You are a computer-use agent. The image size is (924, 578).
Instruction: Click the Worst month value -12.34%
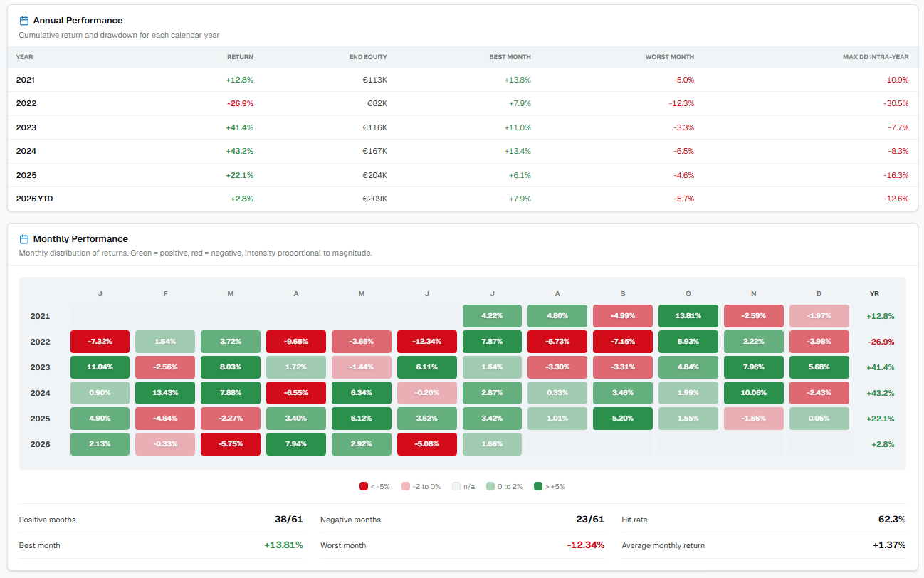(586, 545)
